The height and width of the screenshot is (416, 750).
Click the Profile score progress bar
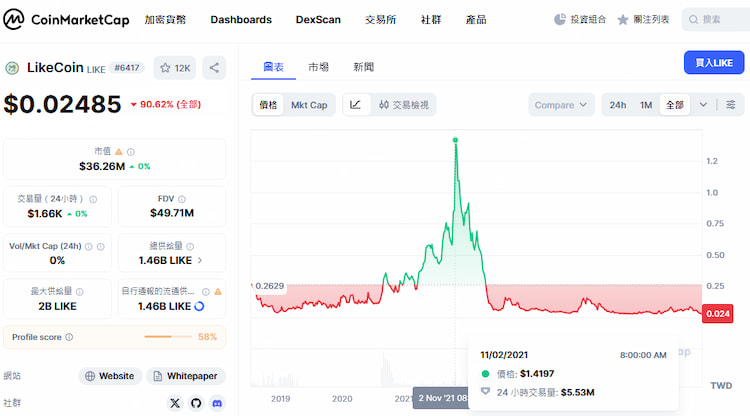(x=167, y=337)
